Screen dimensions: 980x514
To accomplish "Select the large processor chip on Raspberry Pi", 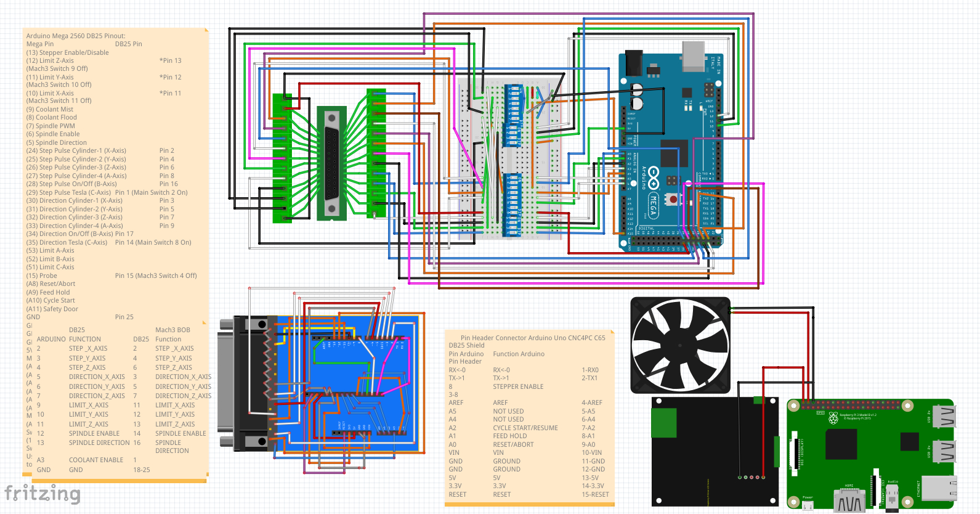I will point(841,444).
